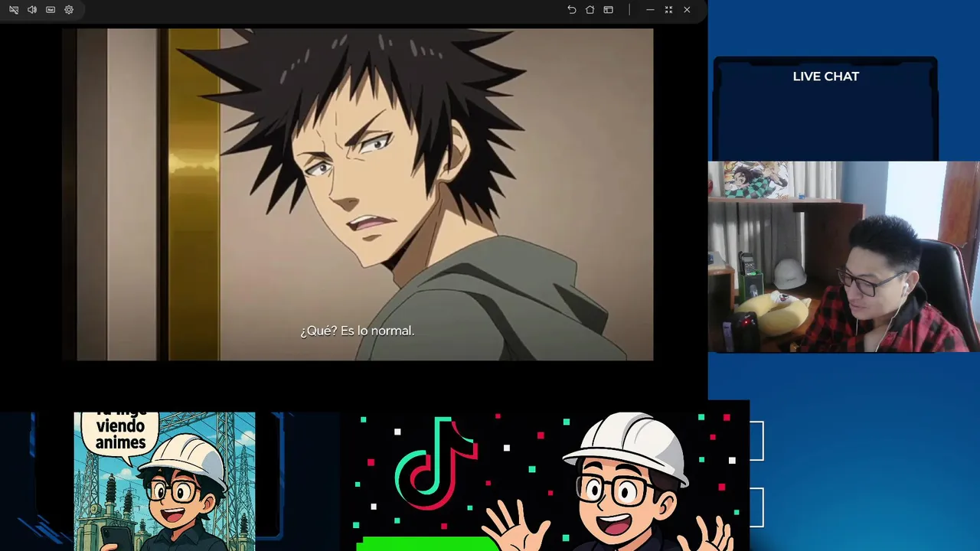This screenshot has width=980, height=551.
Task: Click the green bar under TikTok logo
Action: (x=427, y=544)
